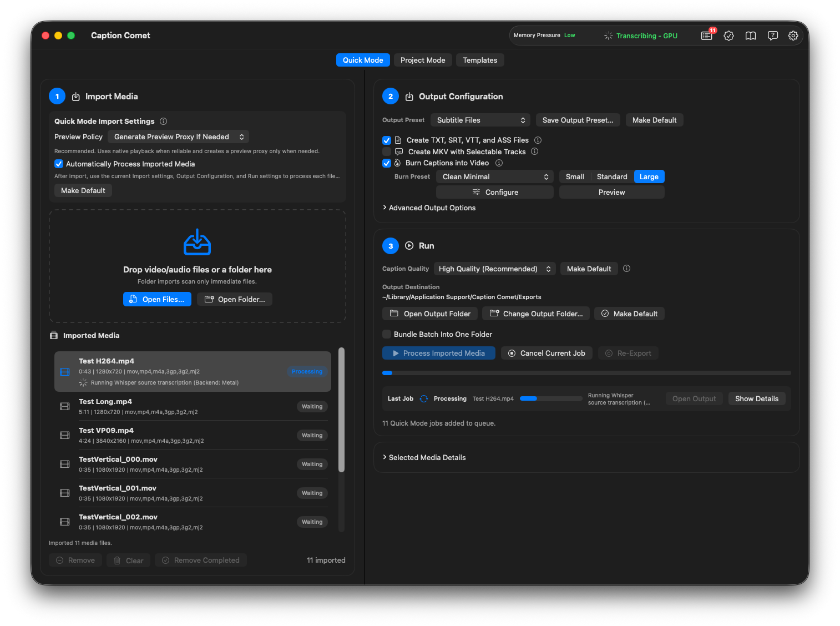Select the Small caption size
This screenshot has width=840, height=626.
(x=575, y=176)
